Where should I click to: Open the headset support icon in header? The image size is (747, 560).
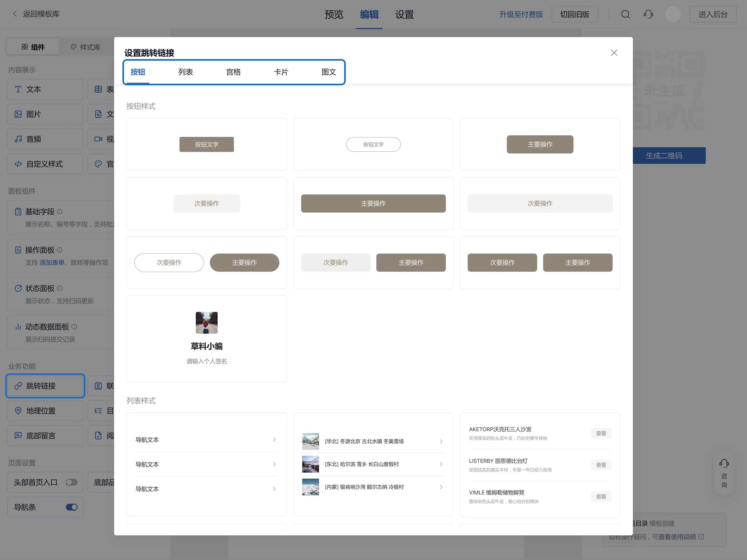(x=648, y=14)
